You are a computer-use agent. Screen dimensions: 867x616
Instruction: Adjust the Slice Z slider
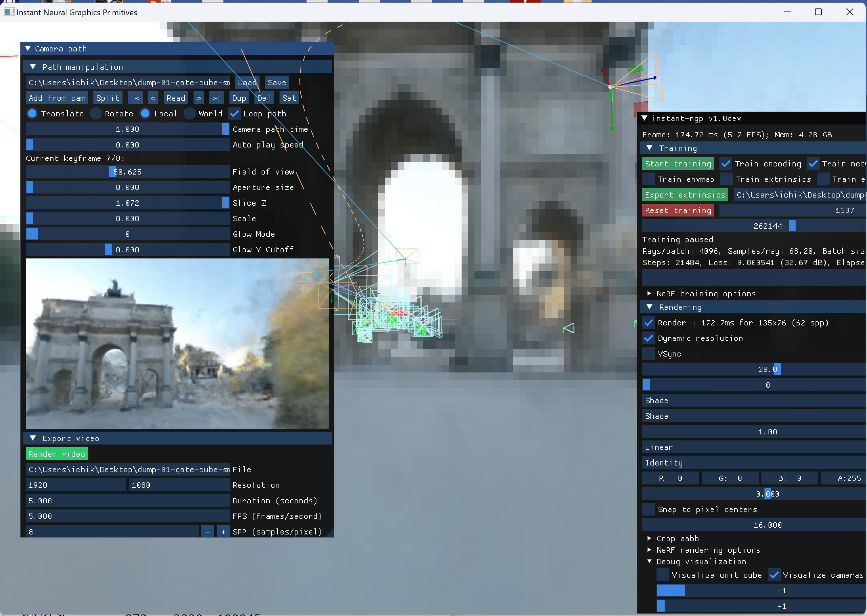(128, 203)
